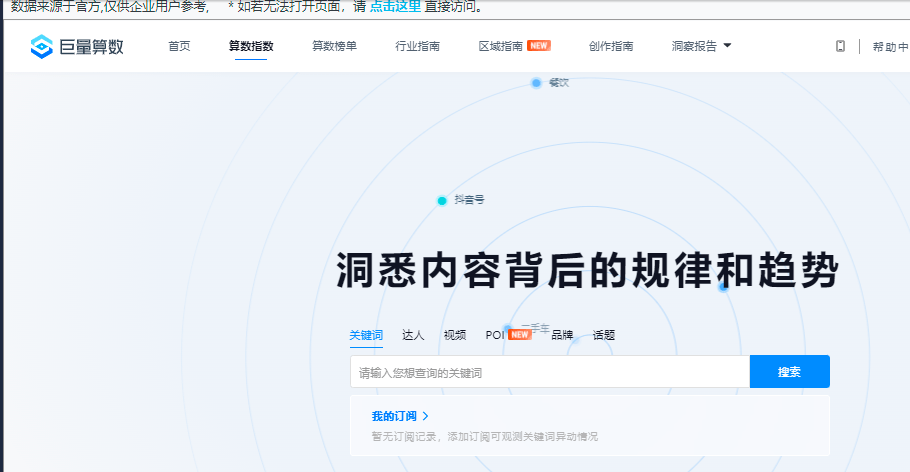Focus the keyword search input field
The image size is (910, 472).
tap(550, 372)
